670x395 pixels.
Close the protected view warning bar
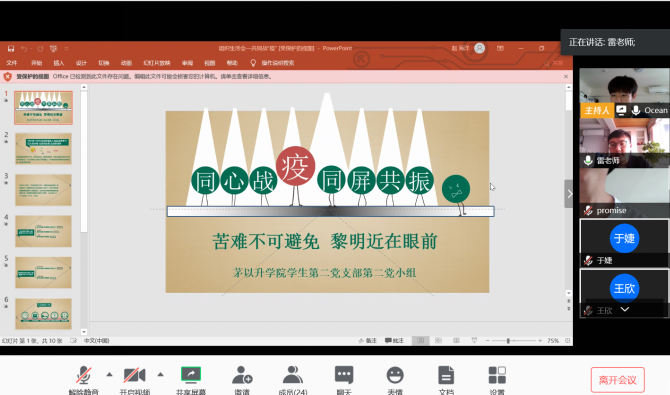(x=566, y=77)
